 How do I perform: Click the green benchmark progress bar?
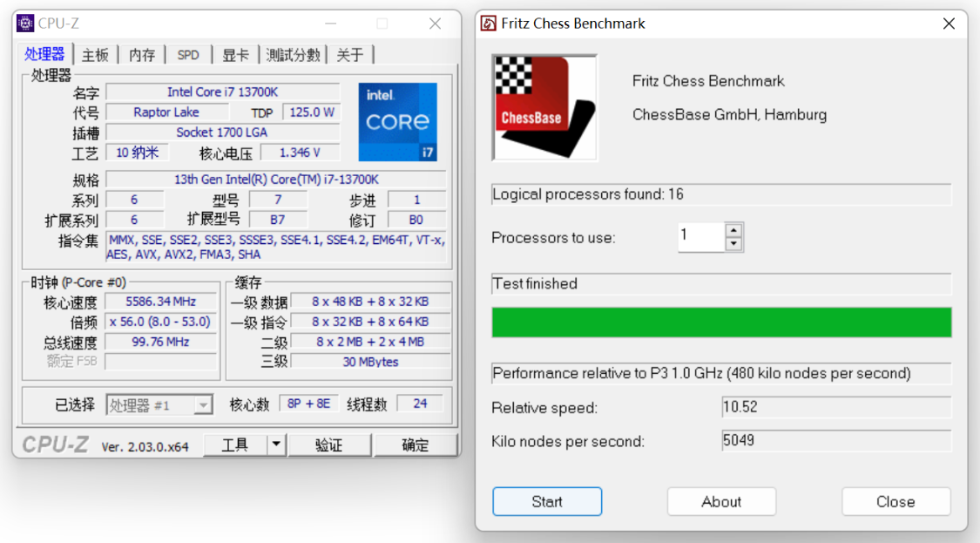721,322
